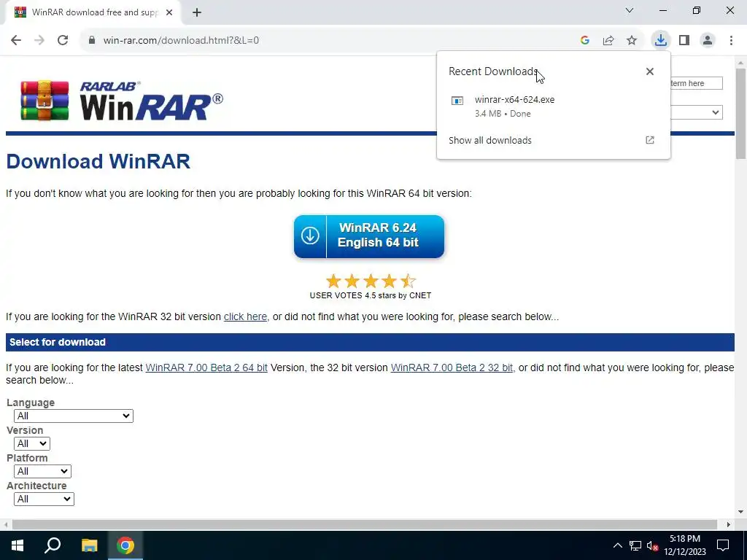The height and width of the screenshot is (560, 747).
Task: Click the WinRAR logo image
Action: pos(121,101)
